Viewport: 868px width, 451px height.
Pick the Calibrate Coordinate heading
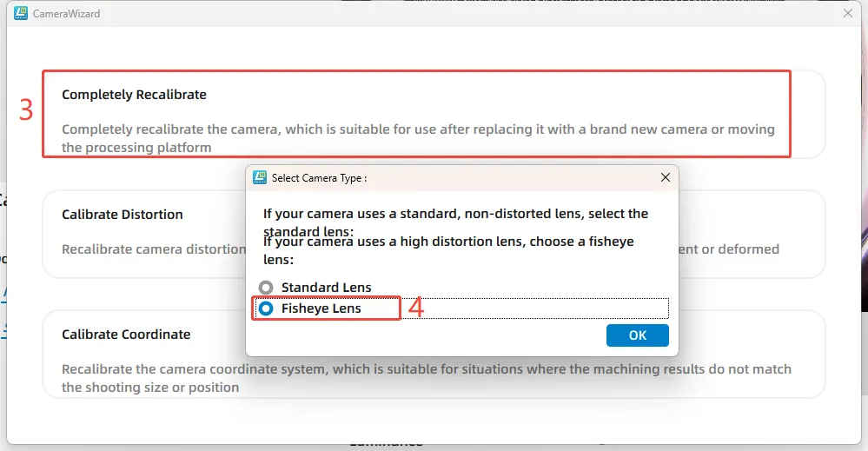tap(126, 335)
